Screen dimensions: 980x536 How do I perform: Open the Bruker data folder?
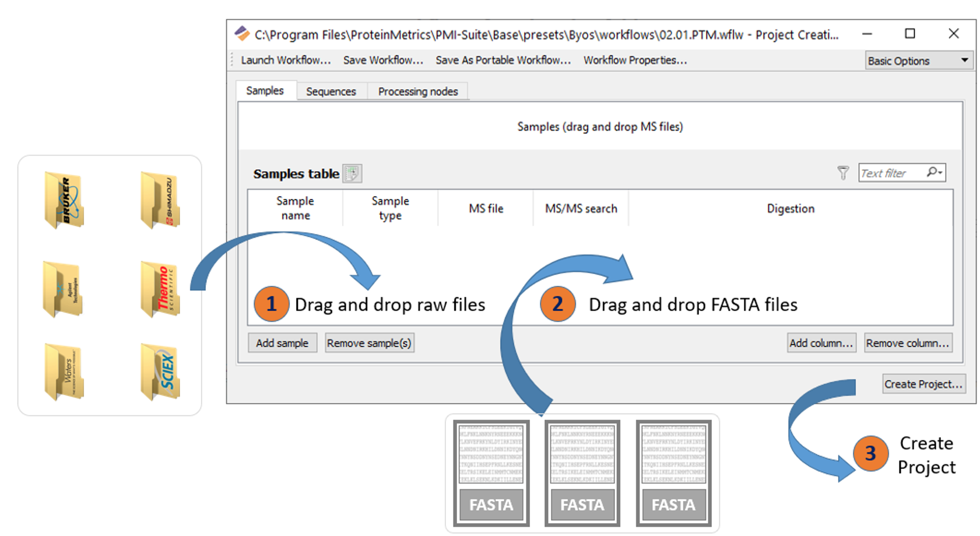click(x=64, y=201)
